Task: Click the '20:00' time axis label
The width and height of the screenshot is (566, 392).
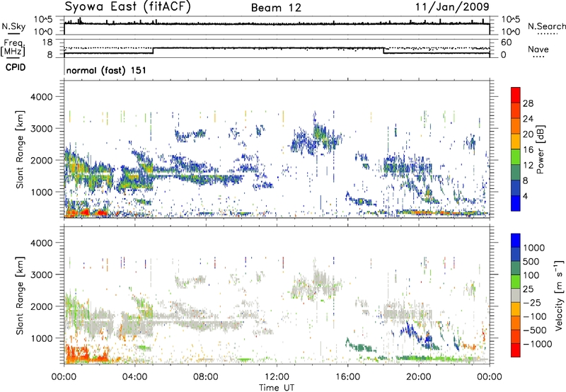Action: 418,376
